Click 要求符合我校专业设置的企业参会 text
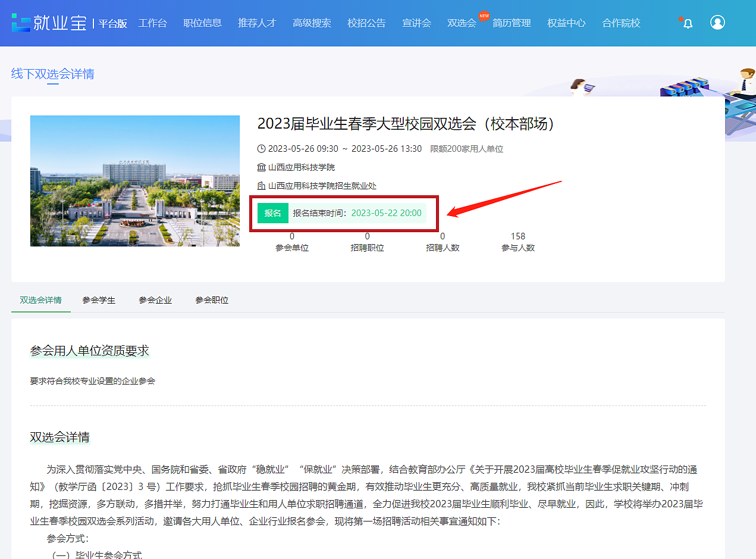The height and width of the screenshot is (559, 756). [x=93, y=380]
